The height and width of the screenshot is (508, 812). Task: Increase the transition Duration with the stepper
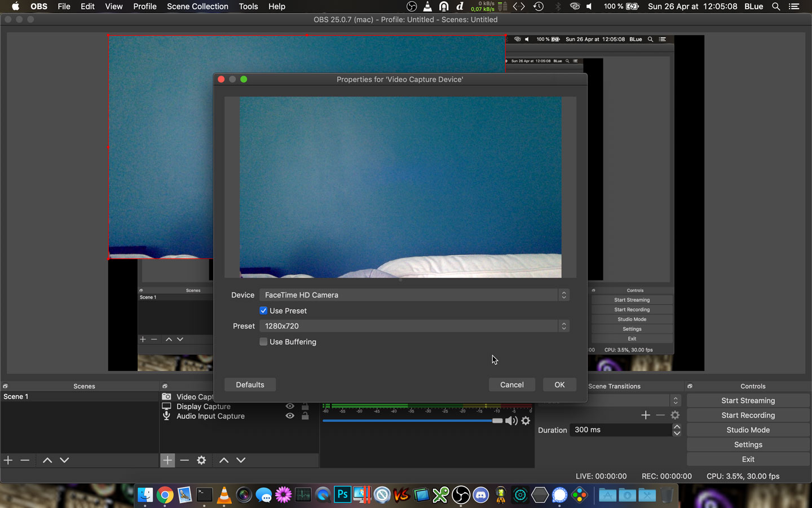(677, 427)
